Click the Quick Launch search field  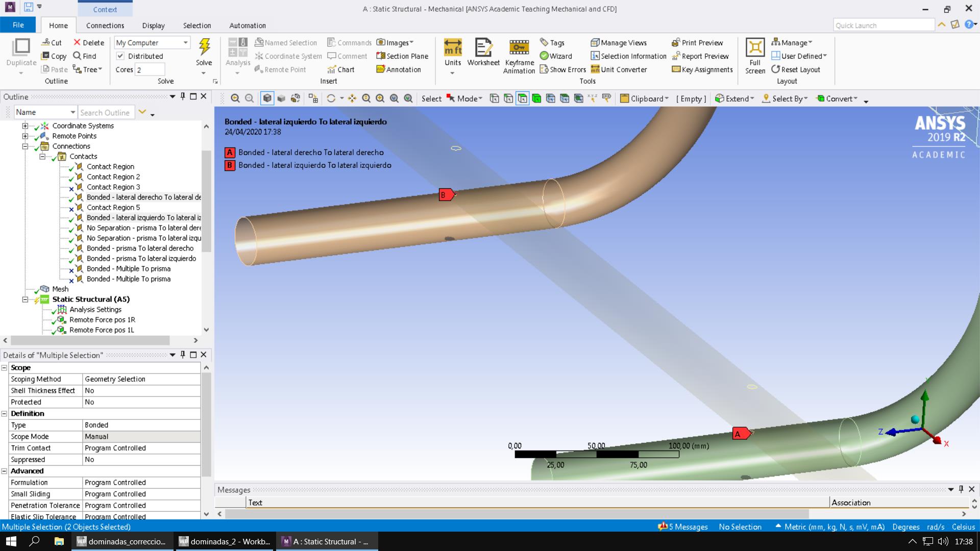(884, 26)
